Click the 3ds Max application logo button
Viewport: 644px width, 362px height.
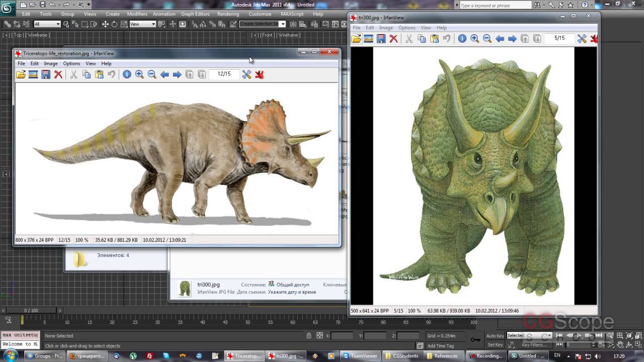(8, 9)
